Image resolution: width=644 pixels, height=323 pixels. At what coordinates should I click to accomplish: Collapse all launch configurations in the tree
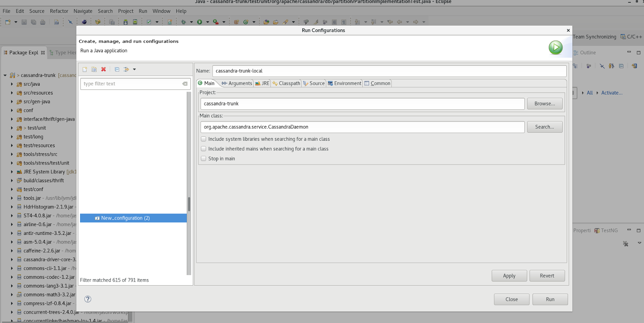click(117, 70)
